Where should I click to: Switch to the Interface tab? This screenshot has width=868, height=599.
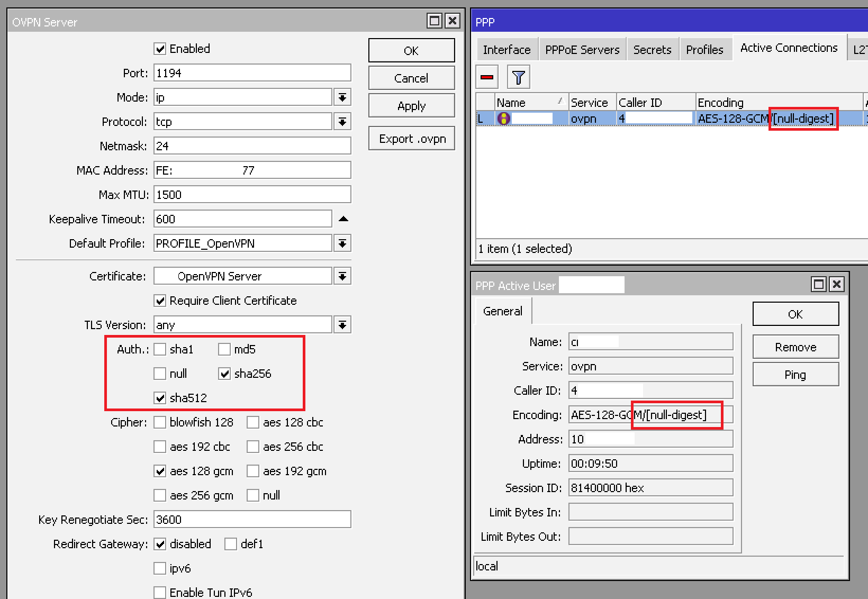[x=507, y=50]
